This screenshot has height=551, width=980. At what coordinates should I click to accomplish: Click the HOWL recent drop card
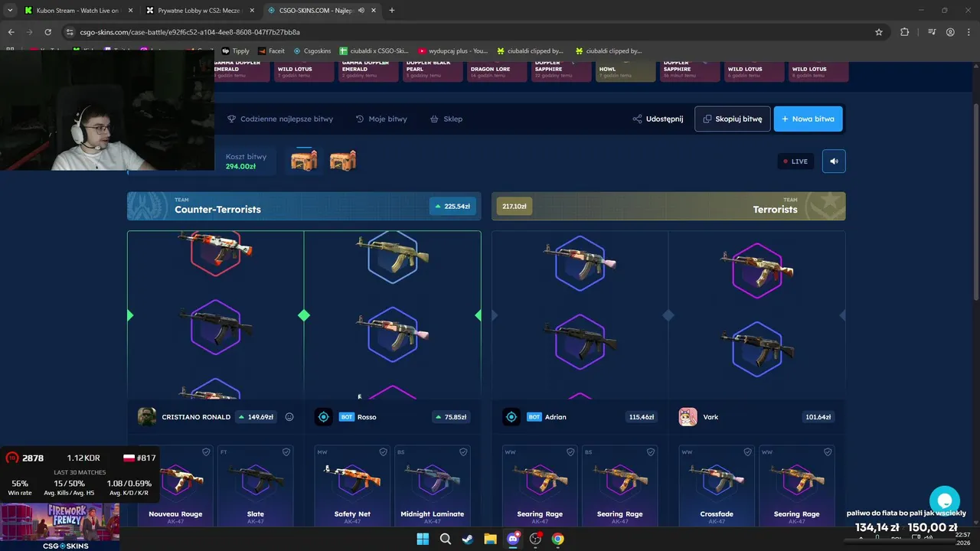(626, 71)
